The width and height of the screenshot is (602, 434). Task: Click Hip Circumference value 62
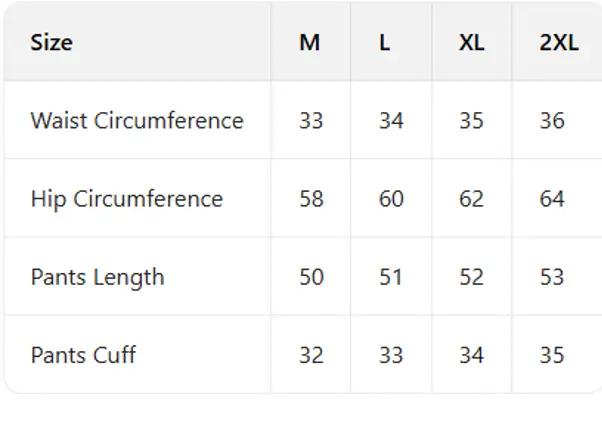coord(471,199)
